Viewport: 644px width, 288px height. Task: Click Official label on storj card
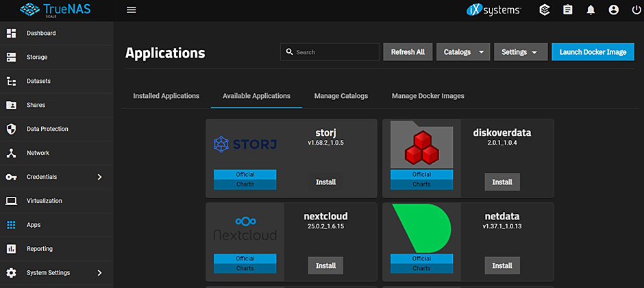point(245,175)
